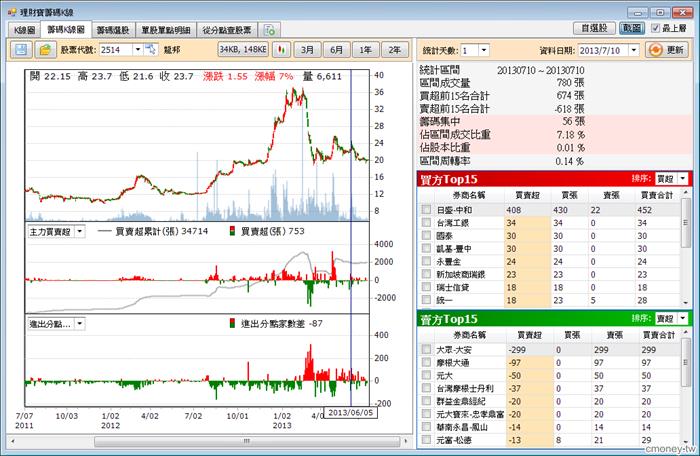Check the 摩根大通 seller row checkbox
The width and height of the screenshot is (700, 456).
click(427, 362)
